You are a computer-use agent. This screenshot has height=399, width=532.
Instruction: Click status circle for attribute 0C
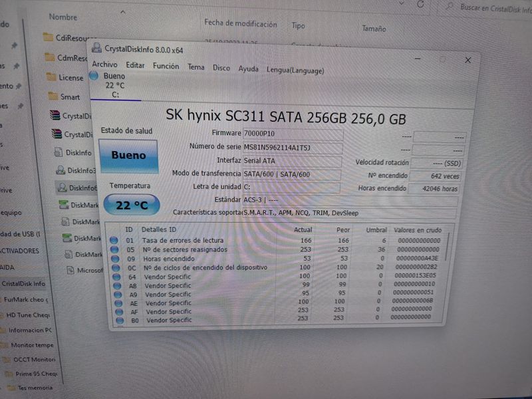116,268
